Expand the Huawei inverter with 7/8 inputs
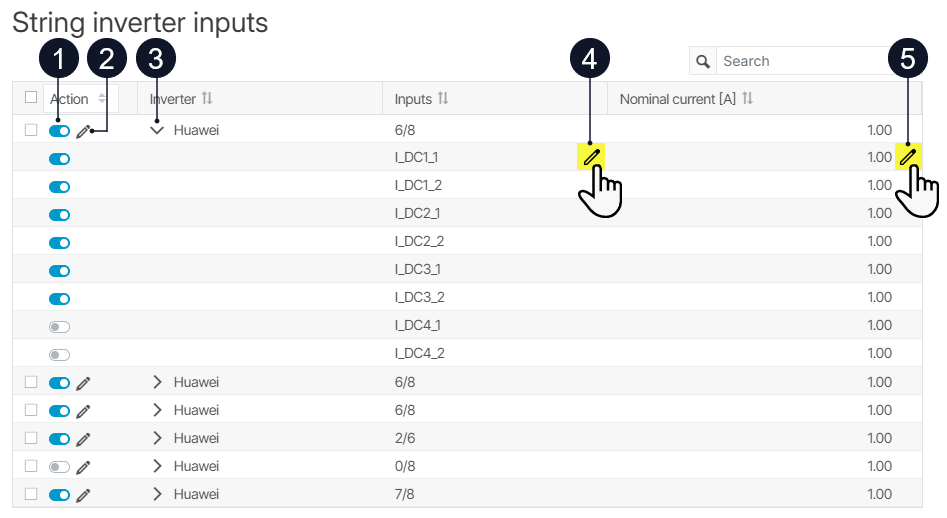Viewport: 947px width, 518px height. [157, 494]
